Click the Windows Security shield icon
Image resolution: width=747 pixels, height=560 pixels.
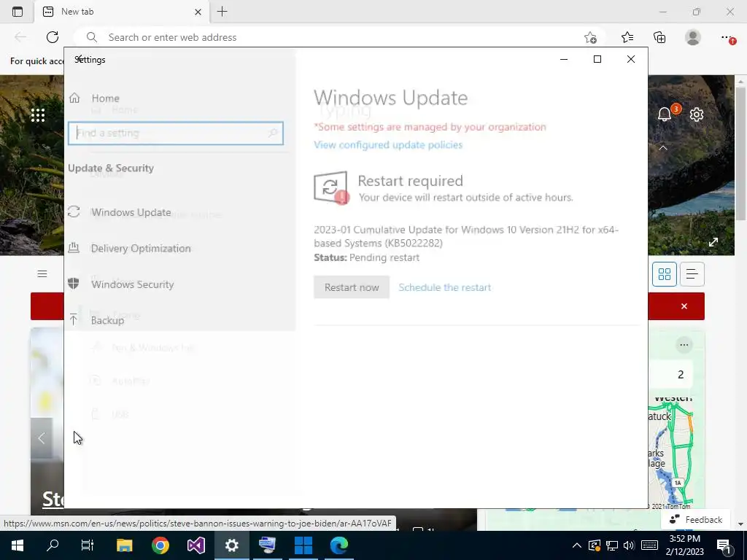[x=74, y=284]
